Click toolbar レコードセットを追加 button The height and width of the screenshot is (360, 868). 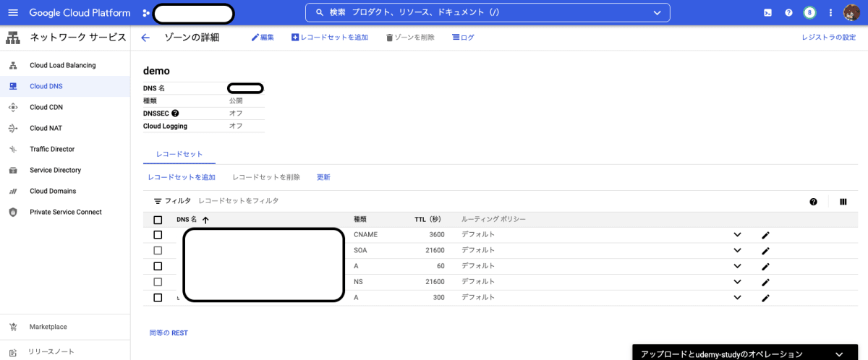coord(330,38)
